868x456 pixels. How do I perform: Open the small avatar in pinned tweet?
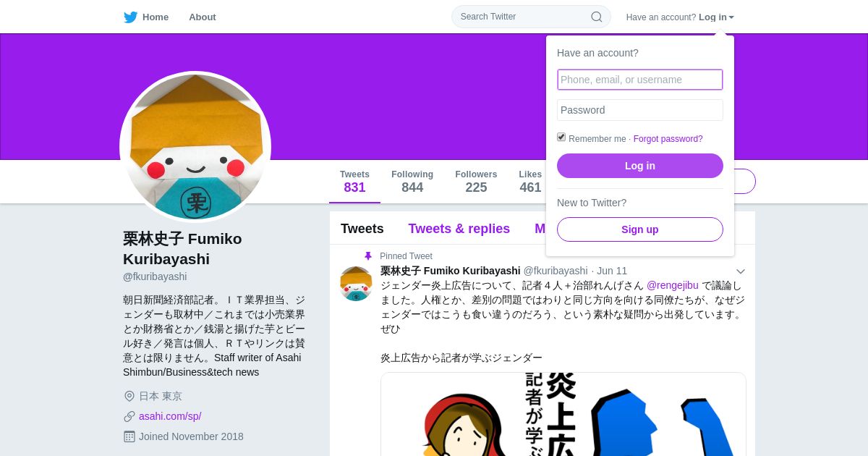click(x=356, y=284)
